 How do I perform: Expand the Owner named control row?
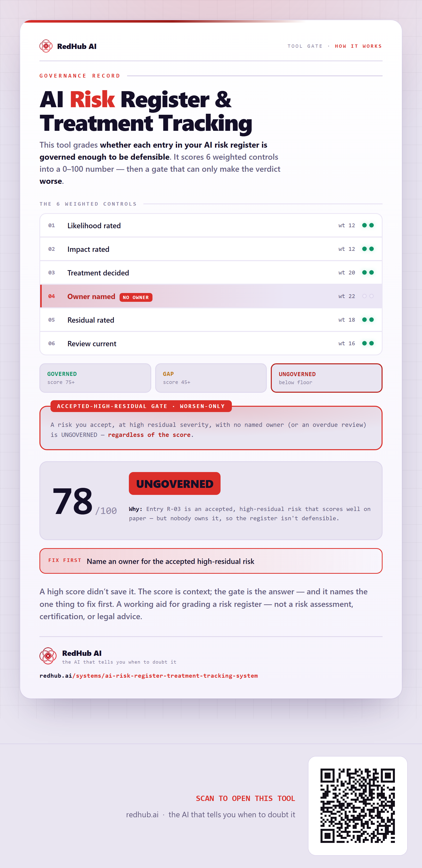click(x=211, y=296)
